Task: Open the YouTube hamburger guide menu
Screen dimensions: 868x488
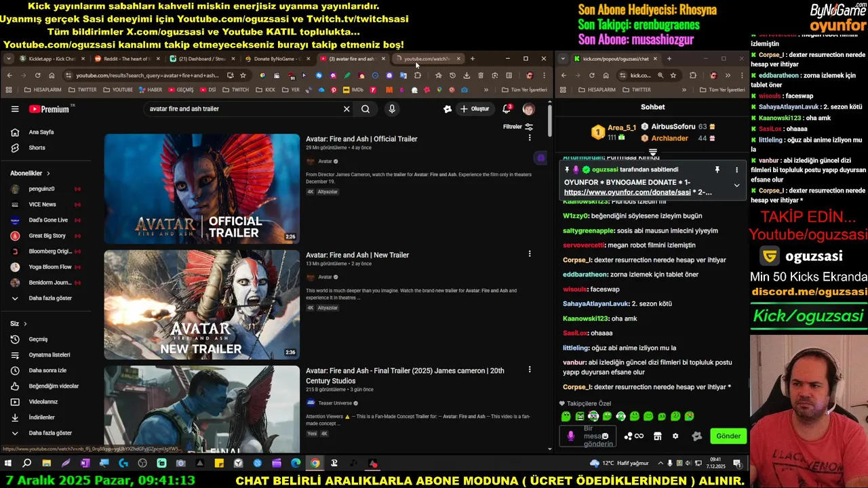Action: click(15, 109)
